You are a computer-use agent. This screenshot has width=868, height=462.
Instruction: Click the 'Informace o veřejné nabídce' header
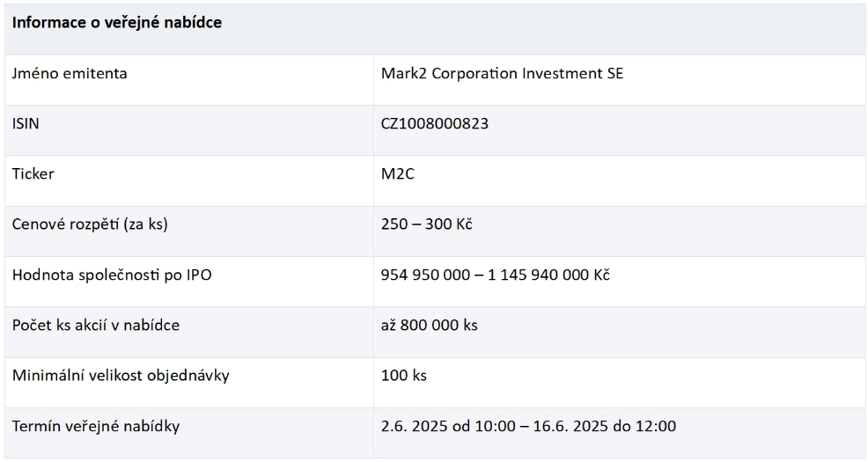117,23
